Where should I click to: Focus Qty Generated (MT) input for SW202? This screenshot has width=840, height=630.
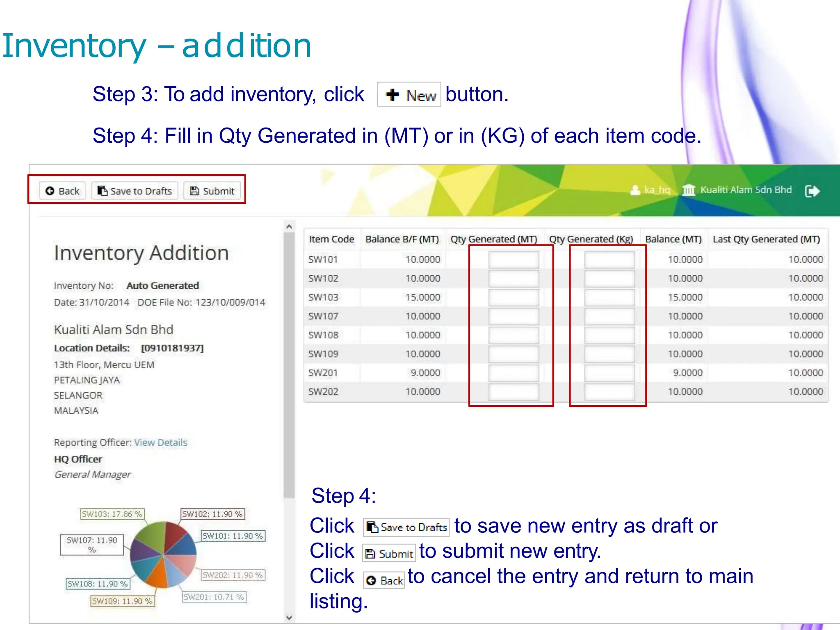click(514, 392)
